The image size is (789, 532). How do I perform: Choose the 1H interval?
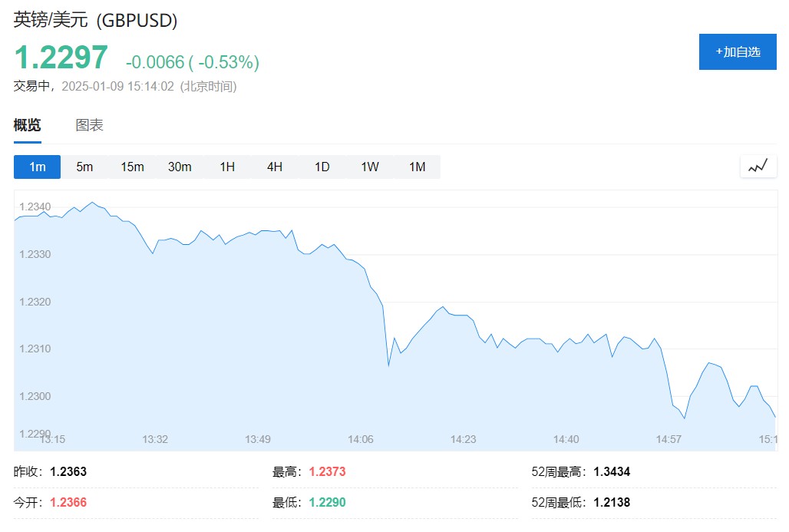227,167
